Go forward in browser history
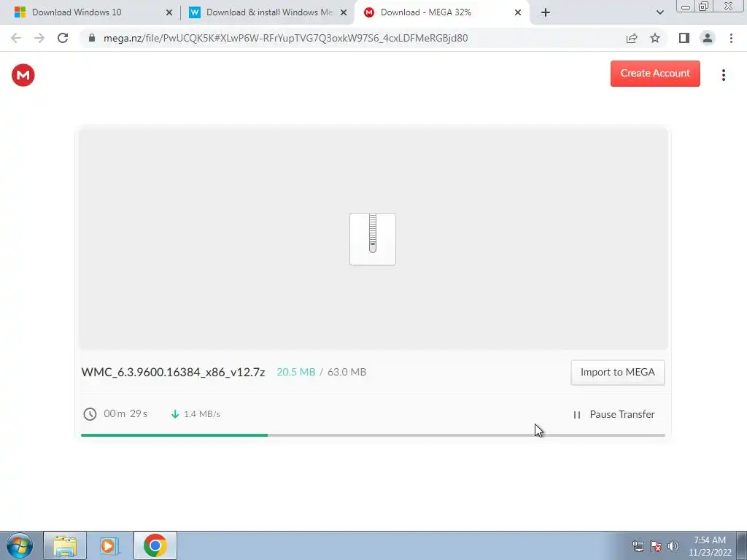The image size is (747, 560). pyautogui.click(x=39, y=38)
